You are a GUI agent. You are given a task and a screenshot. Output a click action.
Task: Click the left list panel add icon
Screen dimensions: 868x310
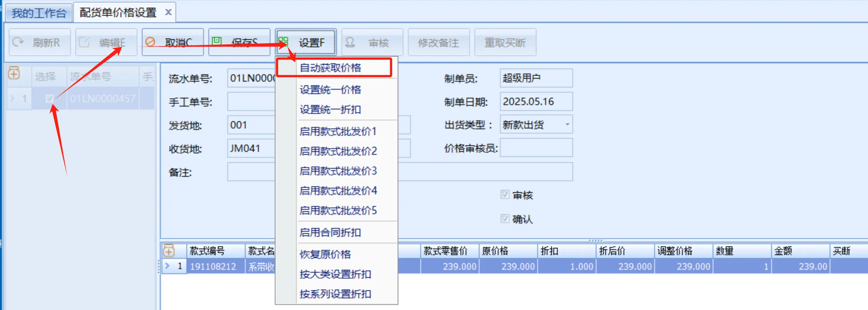click(x=14, y=73)
